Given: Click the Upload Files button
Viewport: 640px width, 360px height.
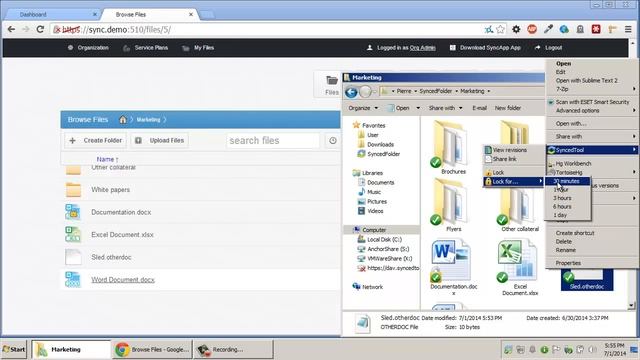Looking at the screenshot, I should pyautogui.click(x=160, y=140).
